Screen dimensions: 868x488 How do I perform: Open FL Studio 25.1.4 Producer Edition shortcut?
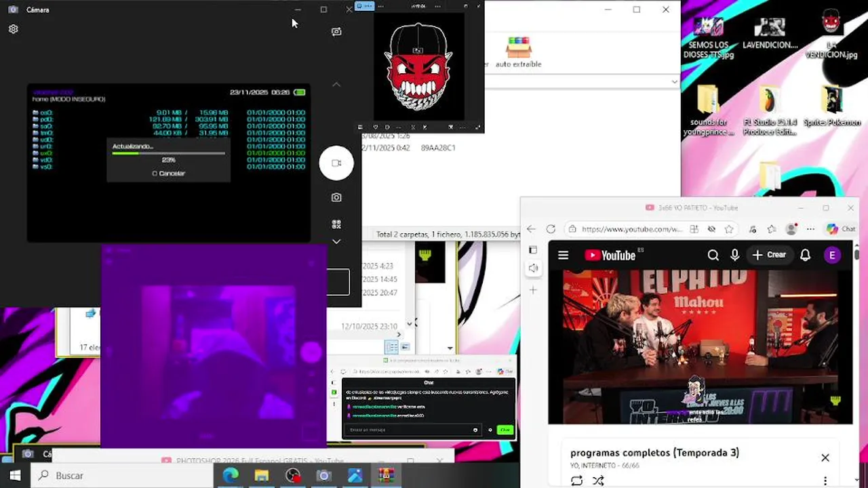(770, 110)
